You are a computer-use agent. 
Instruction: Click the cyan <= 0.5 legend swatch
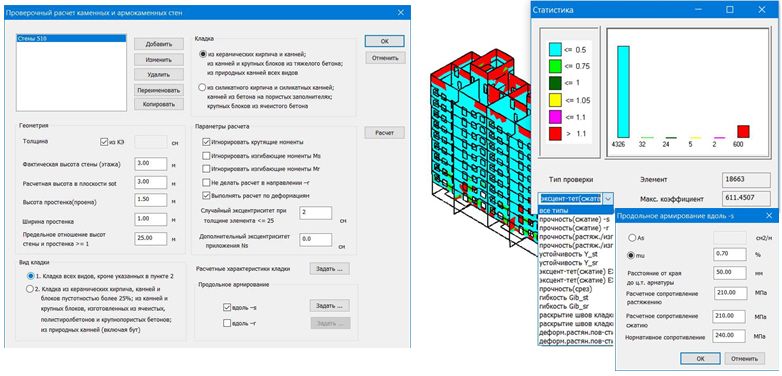(555, 49)
